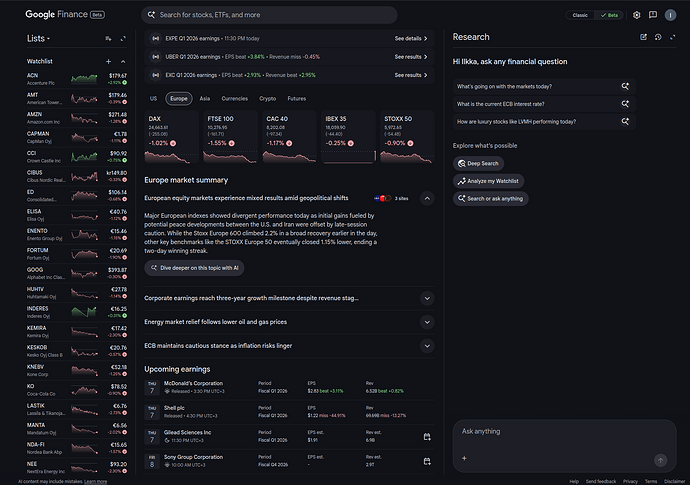
Task: Ask AI icon beside LVMH luxury stocks question
Action: [625, 121]
